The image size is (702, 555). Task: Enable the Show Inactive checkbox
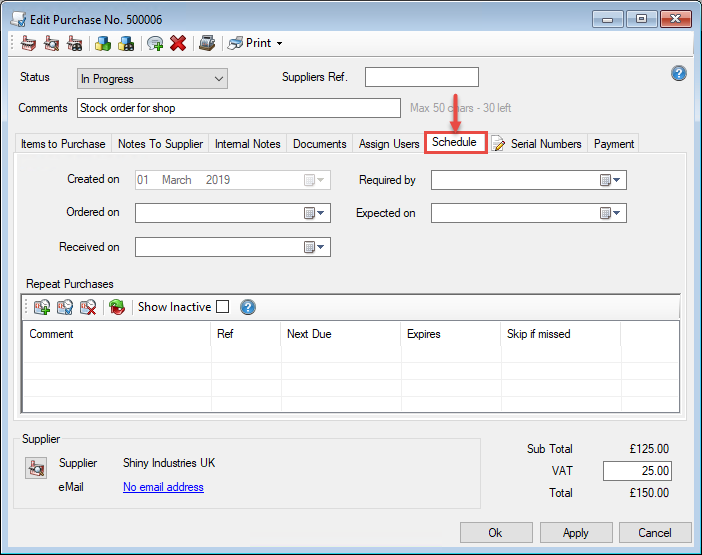[x=222, y=307]
